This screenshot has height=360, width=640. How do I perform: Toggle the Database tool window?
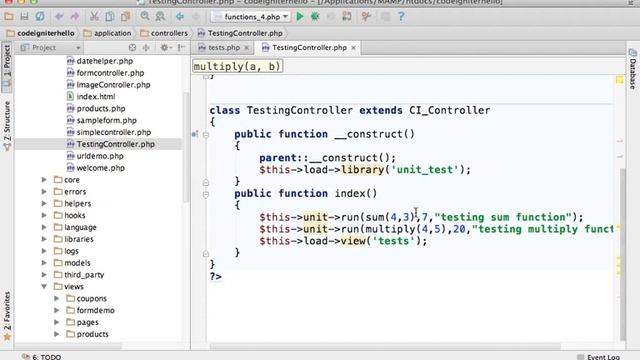(632, 69)
